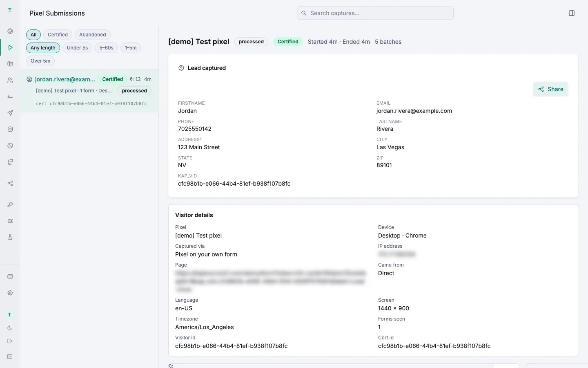This screenshot has width=588, height=368.
Task: Click the processed badge in list row
Action: (x=134, y=91)
